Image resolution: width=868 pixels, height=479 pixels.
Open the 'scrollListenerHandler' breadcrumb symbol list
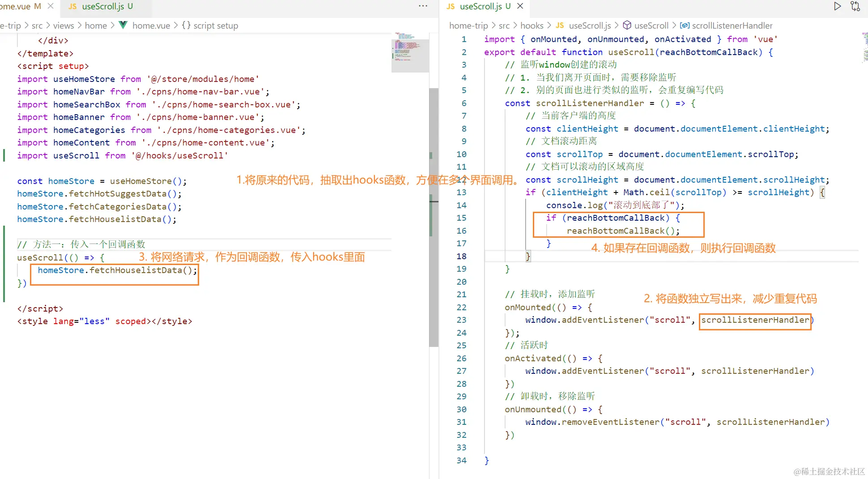click(x=732, y=26)
